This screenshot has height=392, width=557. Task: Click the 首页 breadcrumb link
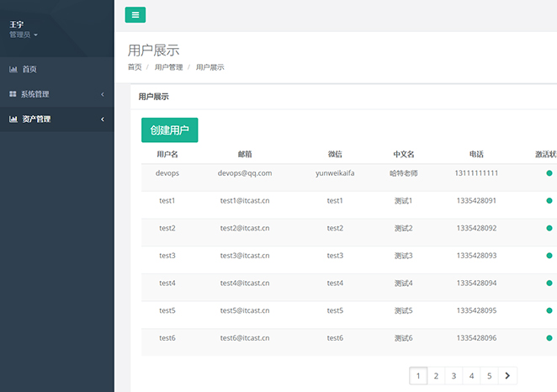tap(135, 67)
